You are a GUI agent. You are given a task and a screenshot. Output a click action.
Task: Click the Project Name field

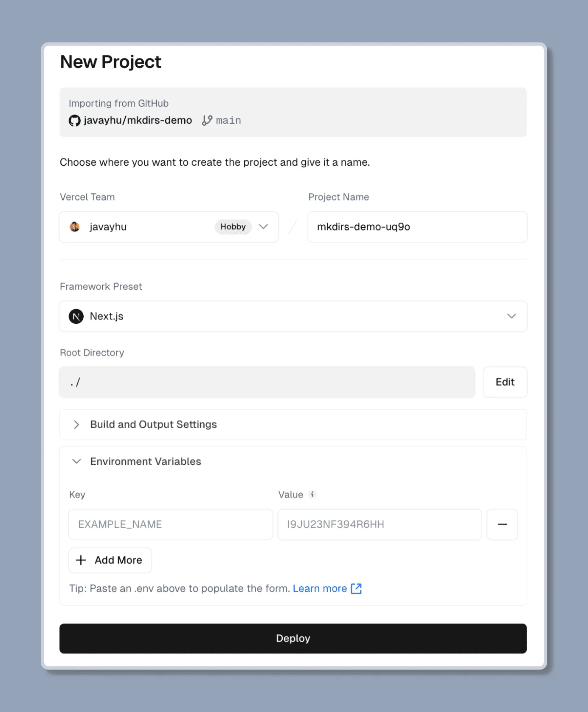pos(417,226)
